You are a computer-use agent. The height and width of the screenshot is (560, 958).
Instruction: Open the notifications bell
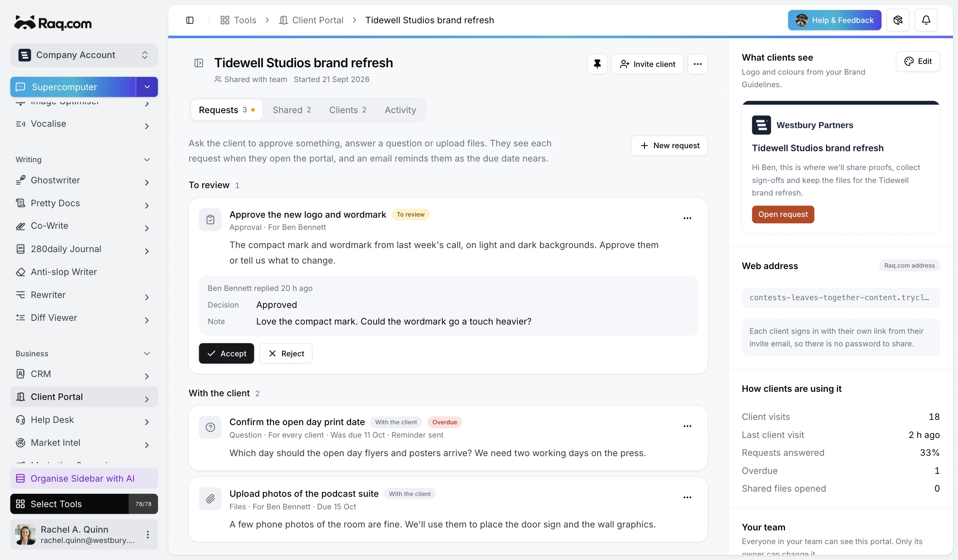click(x=926, y=20)
